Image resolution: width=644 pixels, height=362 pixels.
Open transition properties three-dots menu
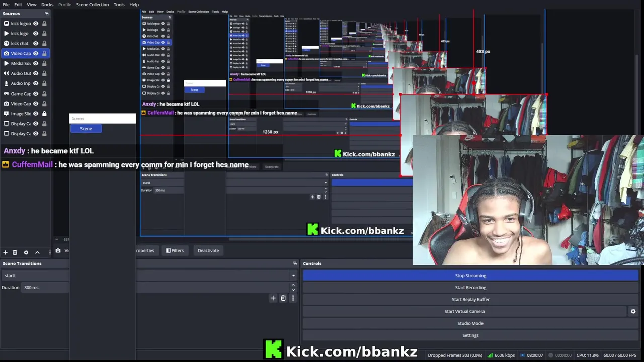pos(293,298)
